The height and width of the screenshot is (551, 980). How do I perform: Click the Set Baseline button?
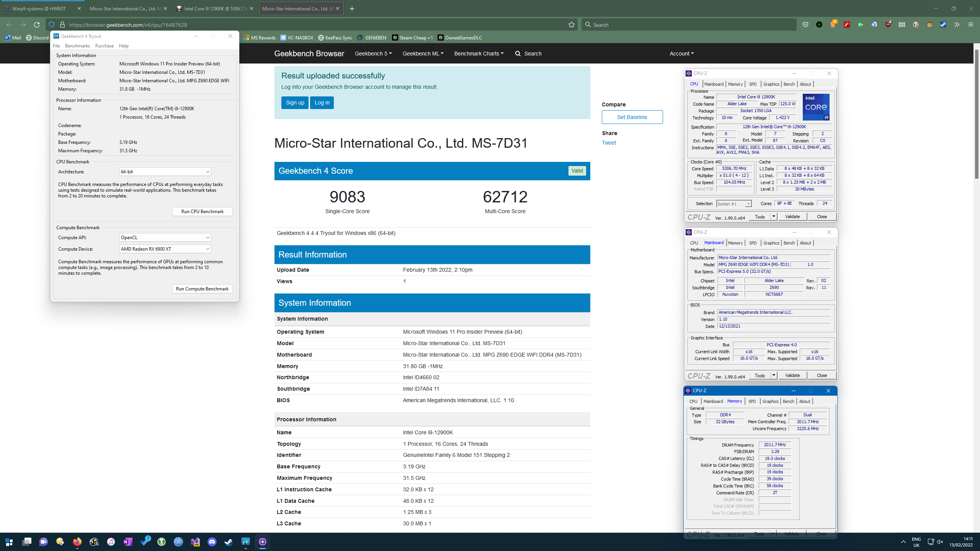(x=632, y=117)
